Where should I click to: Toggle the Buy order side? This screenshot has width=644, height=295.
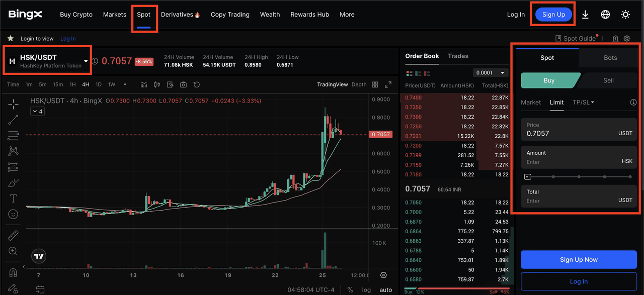pyautogui.click(x=549, y=80)
